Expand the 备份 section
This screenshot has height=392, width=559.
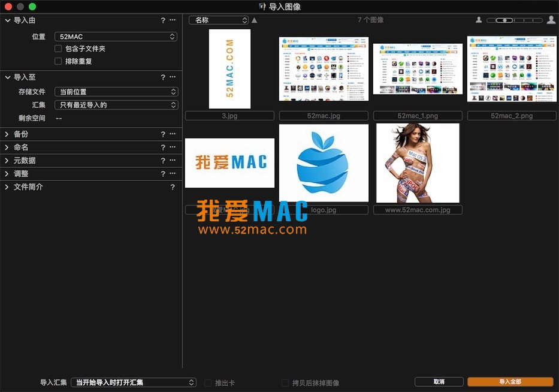[7, 134]
